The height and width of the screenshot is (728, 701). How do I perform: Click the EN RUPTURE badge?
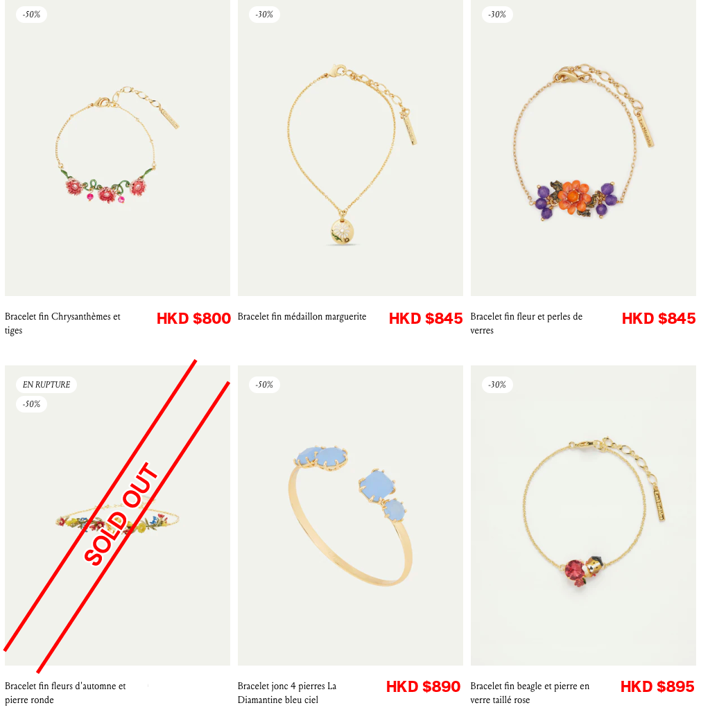(46, 385)
